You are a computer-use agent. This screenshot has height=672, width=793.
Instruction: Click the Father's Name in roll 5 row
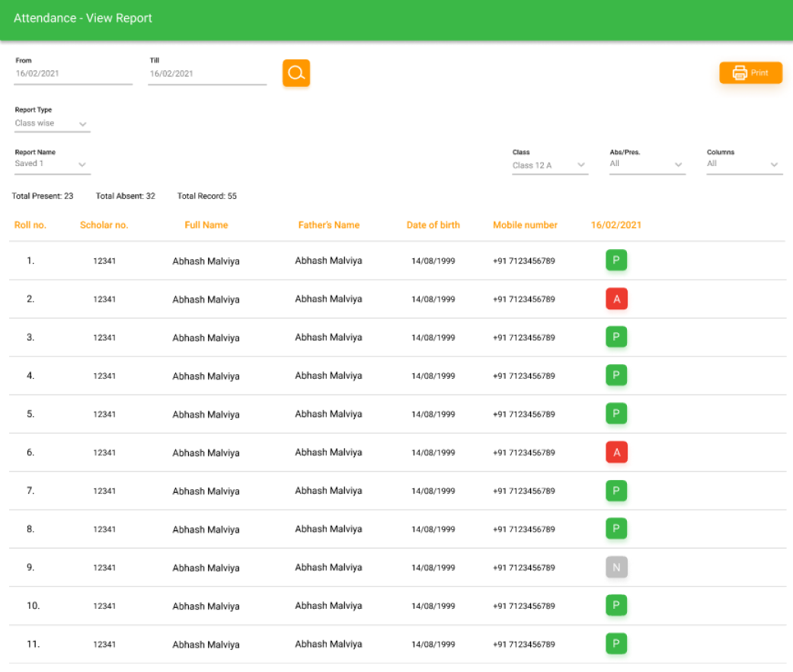(x=329, y=414)
